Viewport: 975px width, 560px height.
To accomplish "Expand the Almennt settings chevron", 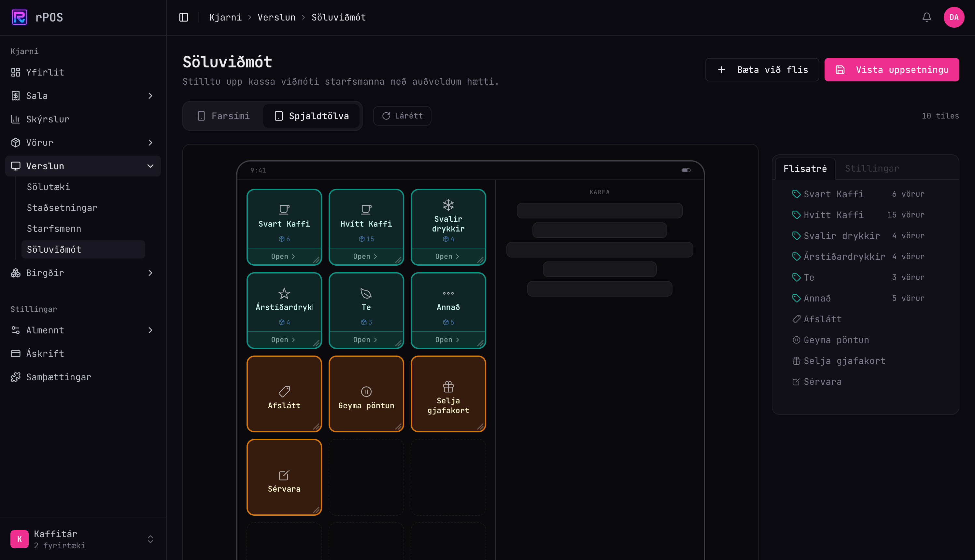I will 150,330.
